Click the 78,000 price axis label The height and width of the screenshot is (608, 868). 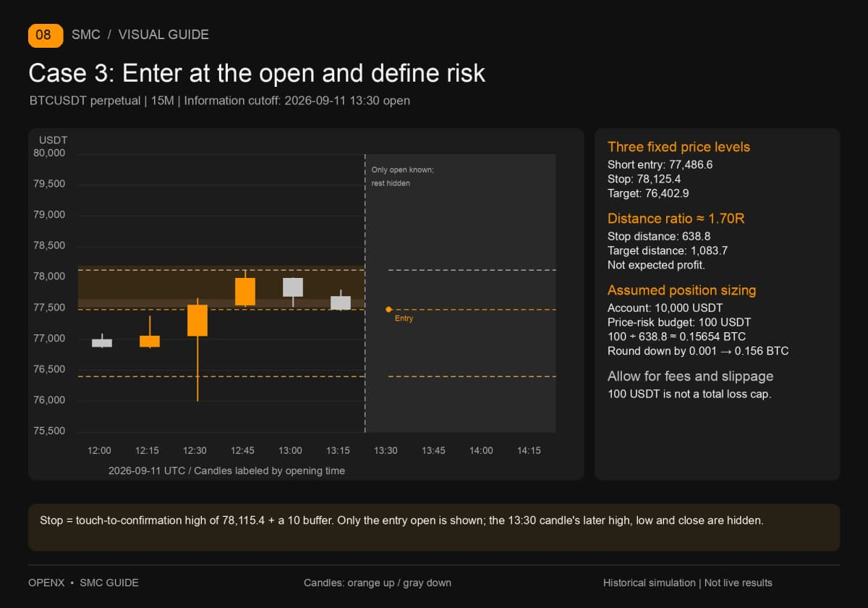click(49, 276)
